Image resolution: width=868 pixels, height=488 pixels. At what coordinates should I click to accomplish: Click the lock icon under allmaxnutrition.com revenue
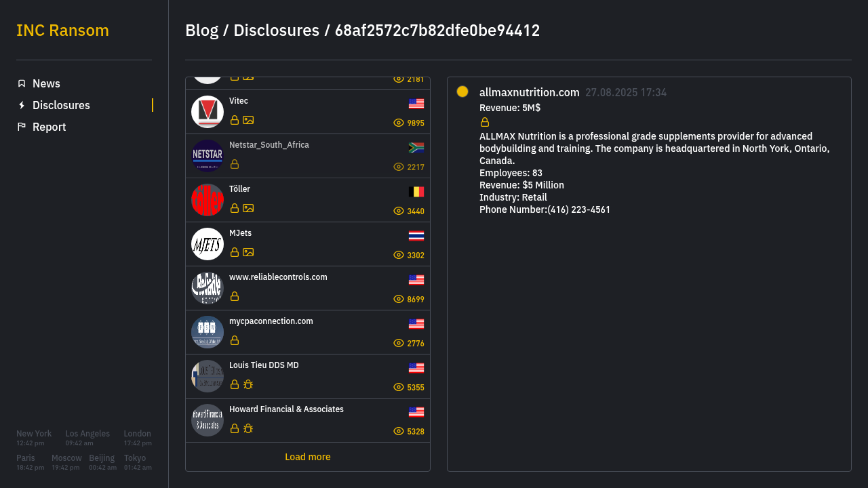point(485,122)
